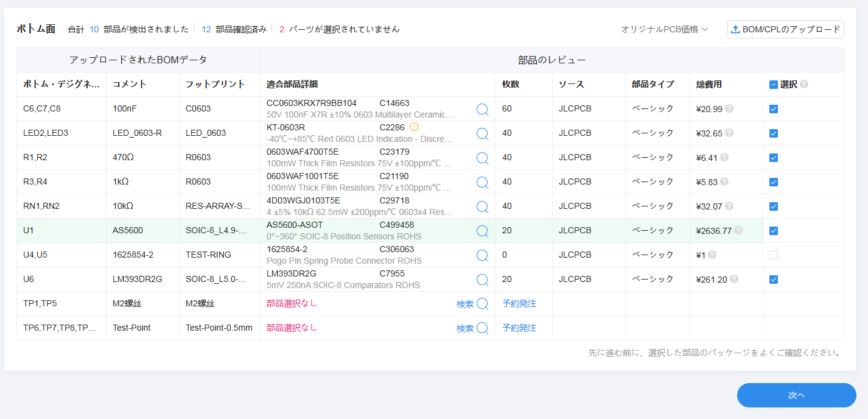Click 予約発注 link for M2螺丝 row

point(519,303)
